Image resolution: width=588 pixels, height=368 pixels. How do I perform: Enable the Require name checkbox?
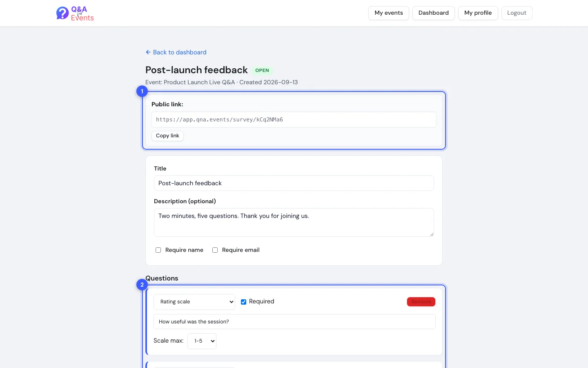point(158,250)
